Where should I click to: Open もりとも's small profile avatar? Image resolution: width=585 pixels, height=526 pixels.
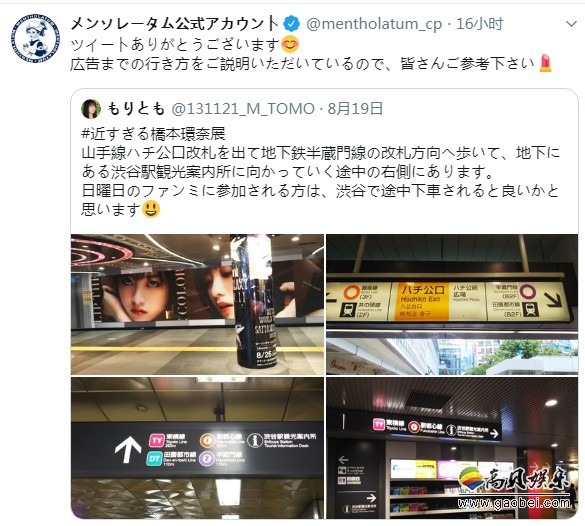(x=91, y=109)
